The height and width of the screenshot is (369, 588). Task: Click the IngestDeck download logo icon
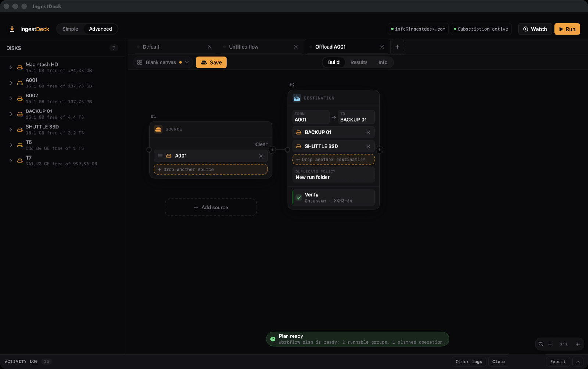(x=12, y=29)
